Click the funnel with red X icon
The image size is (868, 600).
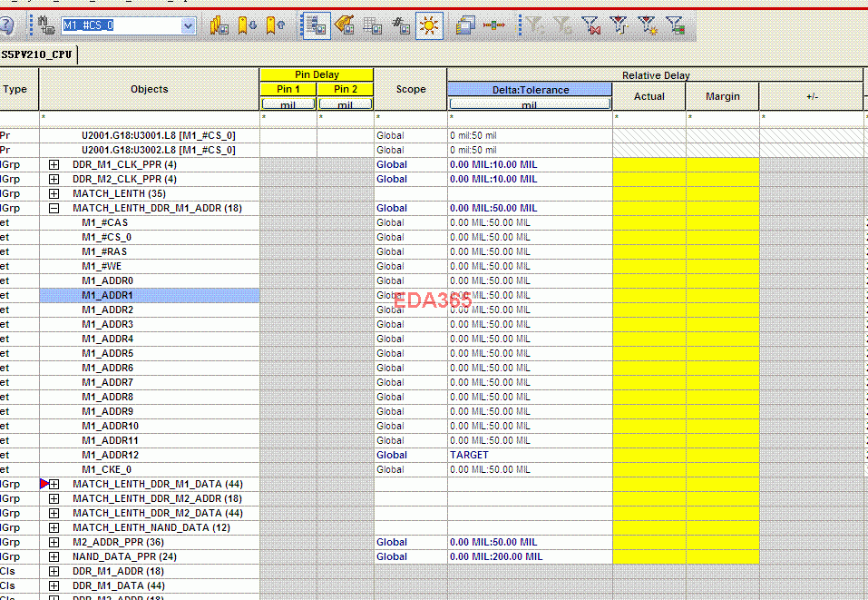(590, 25)
